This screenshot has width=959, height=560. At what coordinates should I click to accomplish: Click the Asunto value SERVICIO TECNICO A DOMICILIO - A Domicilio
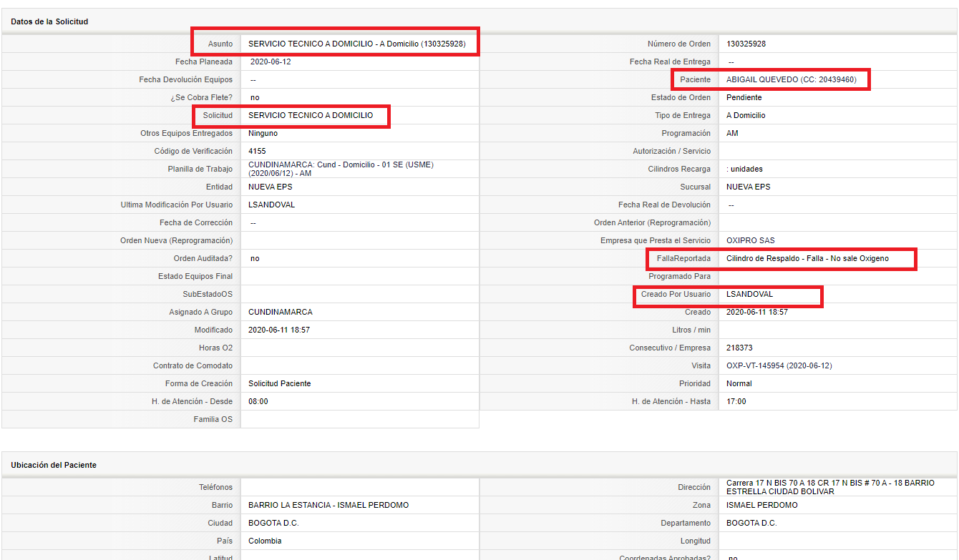(x=357, y=44)
